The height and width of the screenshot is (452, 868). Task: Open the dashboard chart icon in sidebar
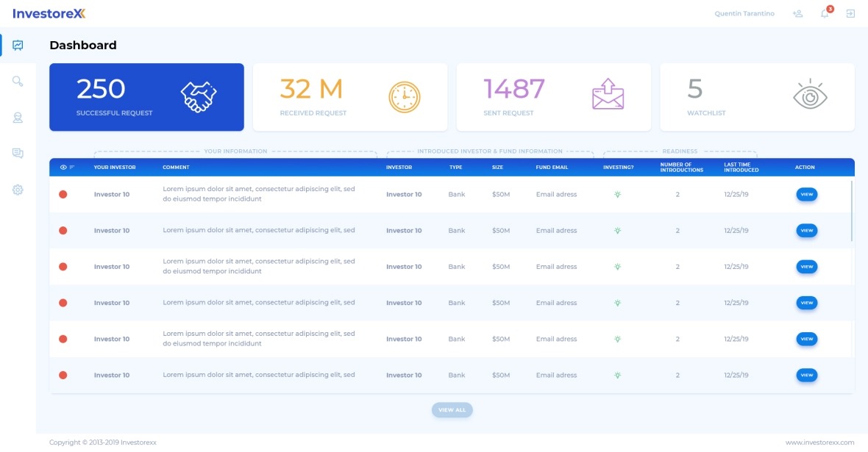18,45
